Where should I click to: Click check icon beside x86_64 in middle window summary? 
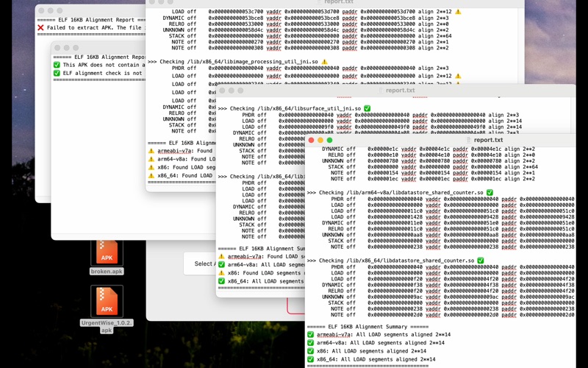(222, 281)
